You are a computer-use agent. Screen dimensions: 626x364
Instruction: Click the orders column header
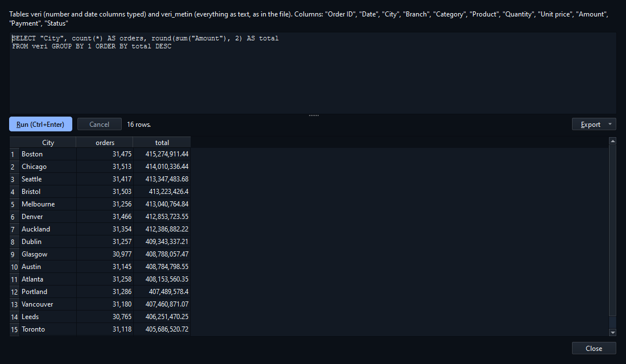(105, 143)
